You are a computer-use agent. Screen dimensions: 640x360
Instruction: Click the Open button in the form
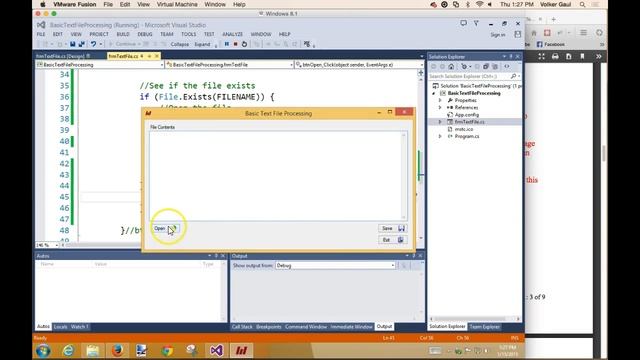(x=165, y=229)
